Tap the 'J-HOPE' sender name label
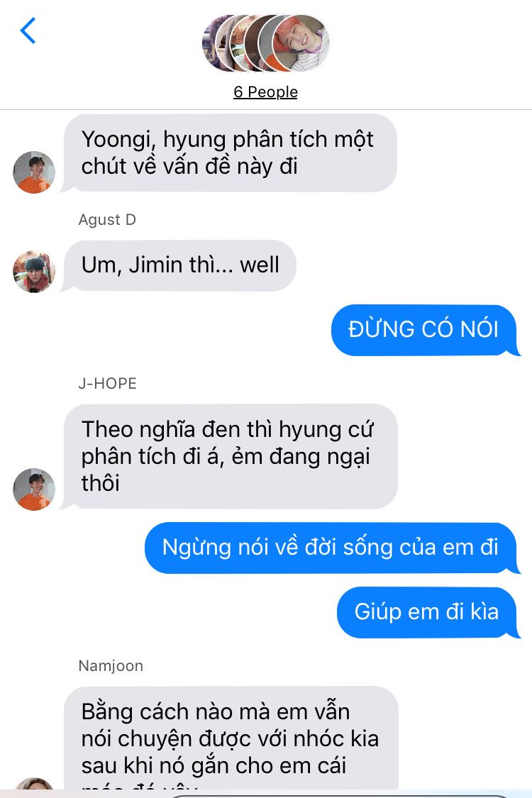The width and height of the screenshot is (532, 798). point(107,383)
